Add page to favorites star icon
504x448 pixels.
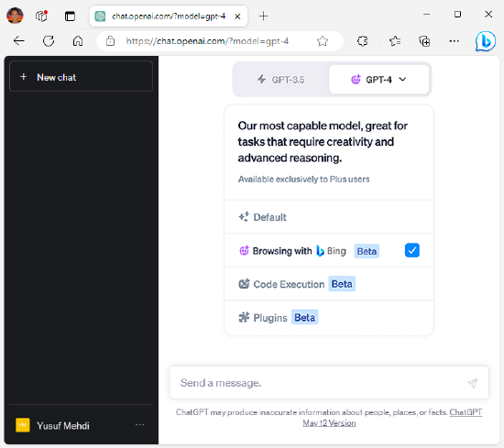pyautogui.click(x=323, y=41)
